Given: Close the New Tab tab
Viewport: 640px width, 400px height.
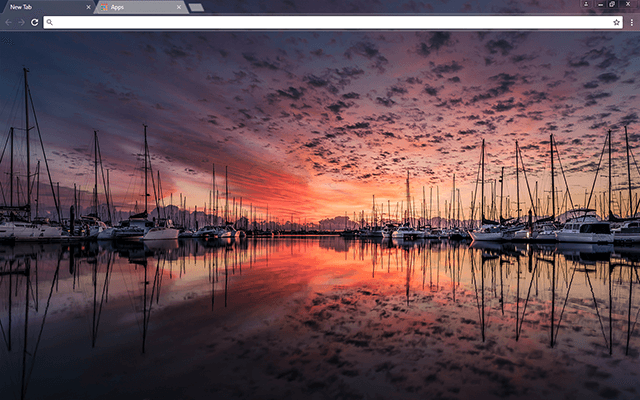Looking at the screenshot, I should 88,7.
